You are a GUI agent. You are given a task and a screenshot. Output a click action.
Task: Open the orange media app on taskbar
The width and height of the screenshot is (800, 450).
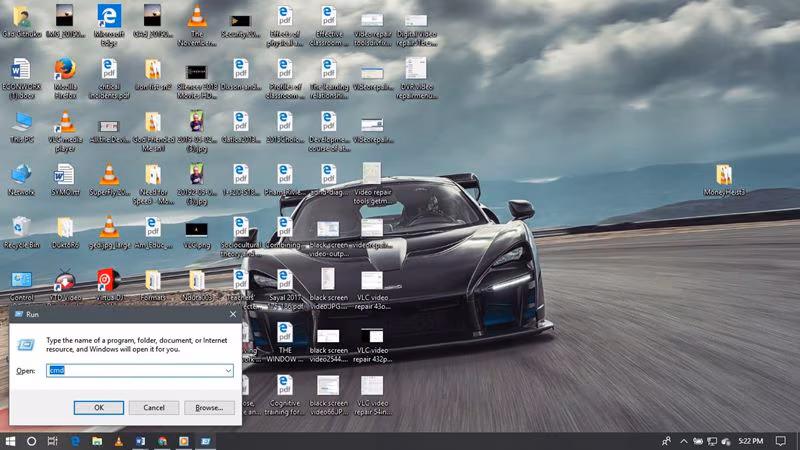184,441
